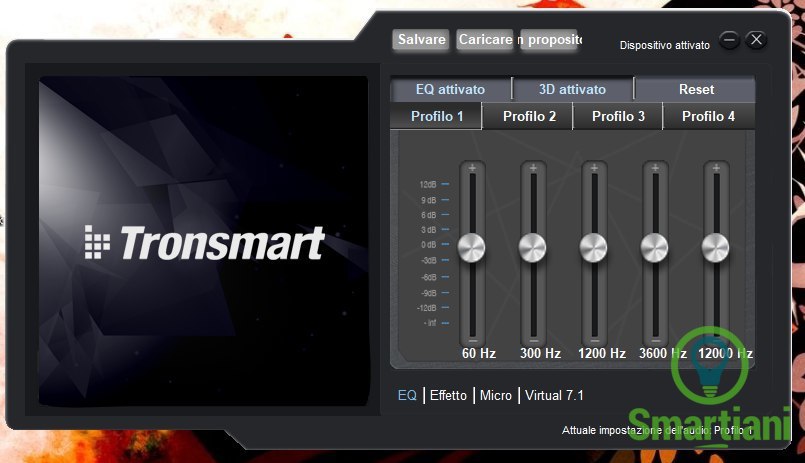Click the 300 Hz slider knob
This screenshot has width=805, height=463.
pos(532,247)
